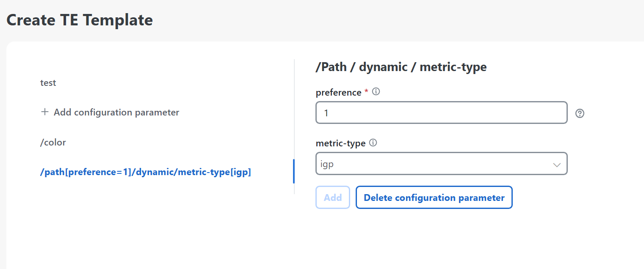This screenshot has height=269, width=644.
Task: Select the /path[preference=1] metric-type entry
Action: pyautogui.click(x=145, y=172)
